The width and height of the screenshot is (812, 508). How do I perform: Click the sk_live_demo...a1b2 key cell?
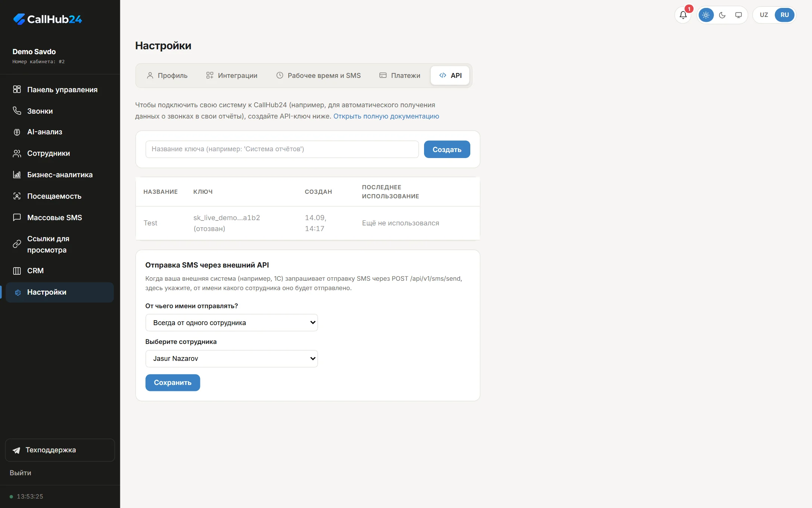227,223
